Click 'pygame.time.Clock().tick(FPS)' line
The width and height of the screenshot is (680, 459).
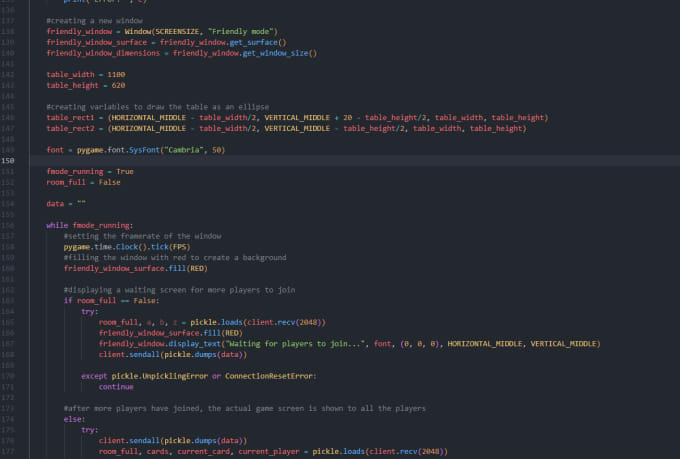(x=127, y=247)
